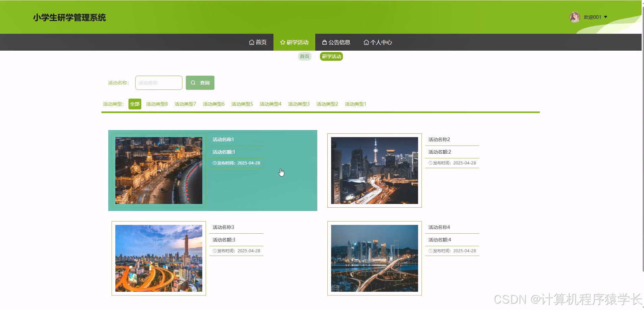The height and width of the screenshot is (310, 644).
Task: Click the magnifier icon in 查询 button
Action: click(193, 83)
